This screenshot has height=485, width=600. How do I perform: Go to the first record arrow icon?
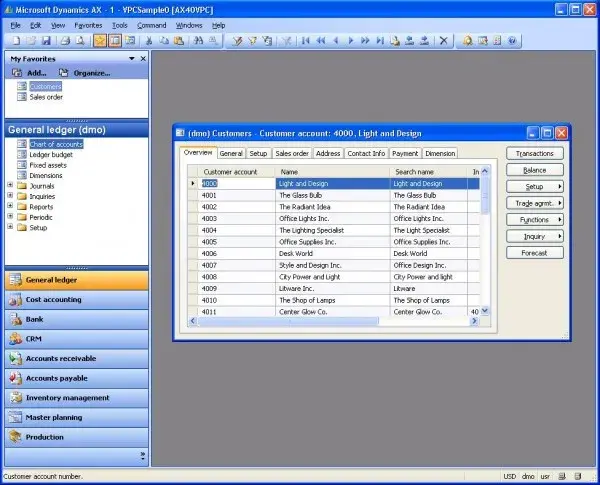coord(305,41)
